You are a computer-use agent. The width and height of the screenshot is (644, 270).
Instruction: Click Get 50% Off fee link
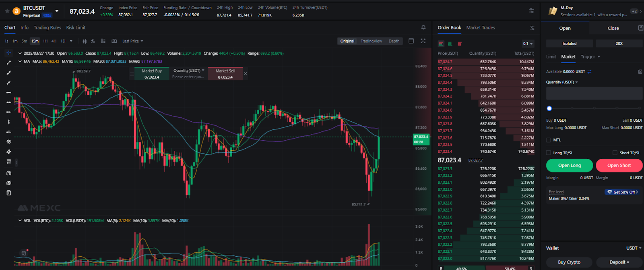pos(623,192)
